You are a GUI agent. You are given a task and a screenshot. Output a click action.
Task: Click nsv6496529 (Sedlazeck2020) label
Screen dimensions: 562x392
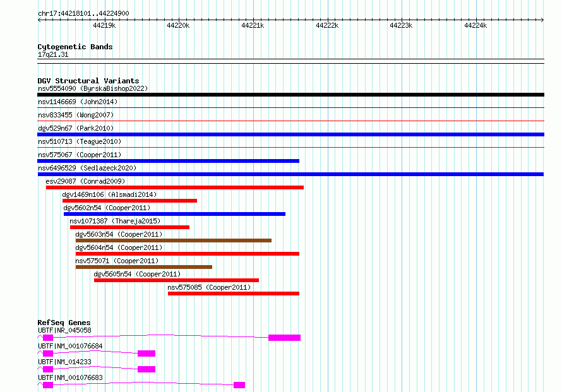pos(87,168)
